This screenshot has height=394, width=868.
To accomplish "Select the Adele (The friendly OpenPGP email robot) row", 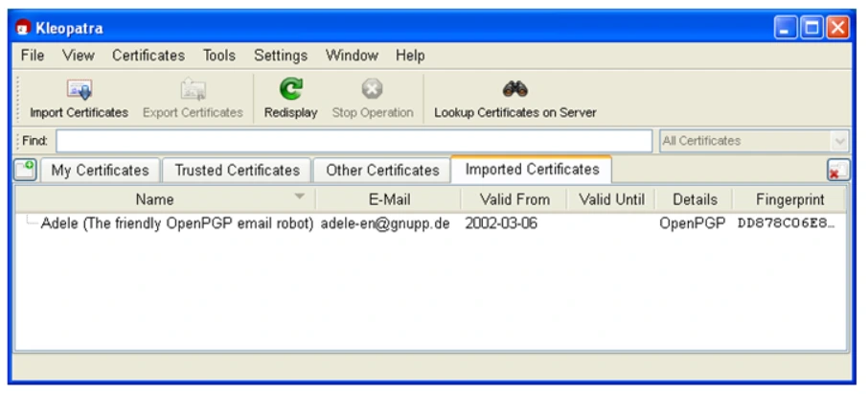I will [x=431, y=224].
